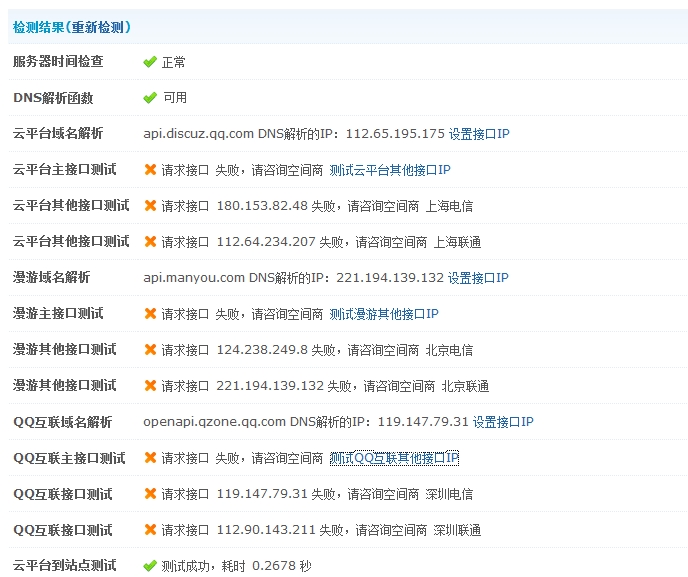Click green check icon for 云平台到站点测试
Viewport: 688px width, 577px height.
tap(150, 566)
